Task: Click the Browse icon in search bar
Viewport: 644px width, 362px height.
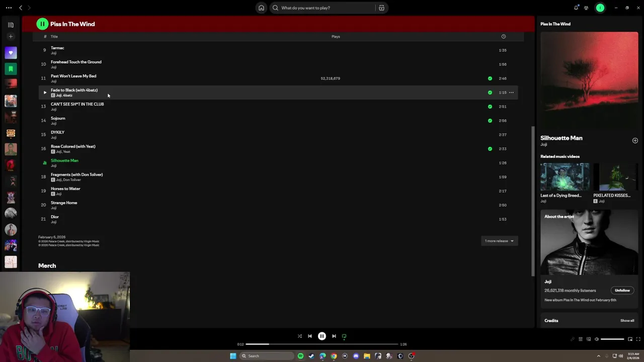Action: pos(381,8)
